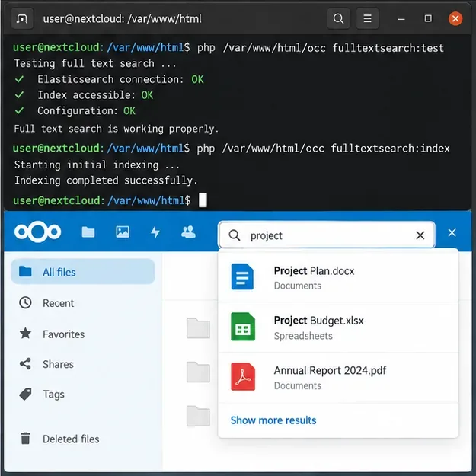Open the terminal hamburger menu

367,19
